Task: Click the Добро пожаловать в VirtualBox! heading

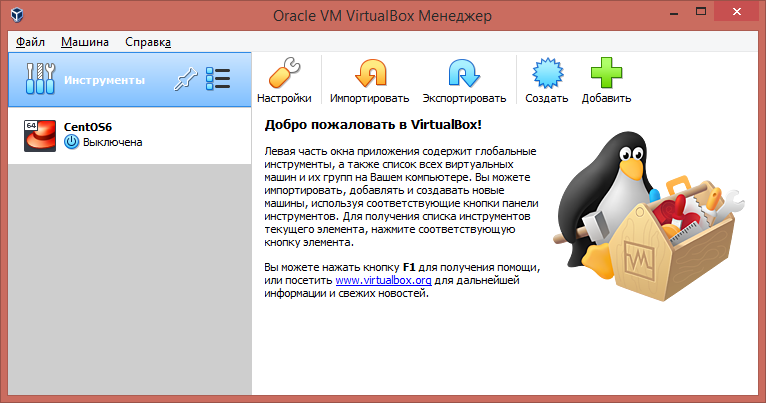Action: 373,125
